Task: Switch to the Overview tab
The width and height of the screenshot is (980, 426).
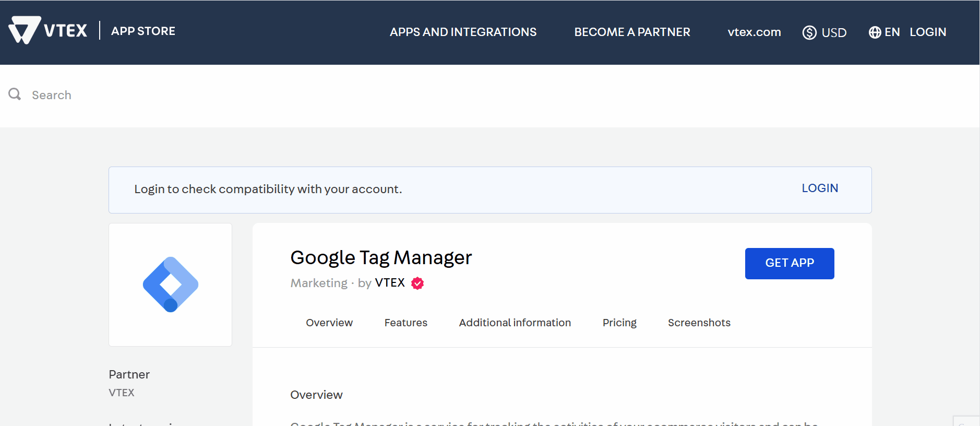Action: 329,323
